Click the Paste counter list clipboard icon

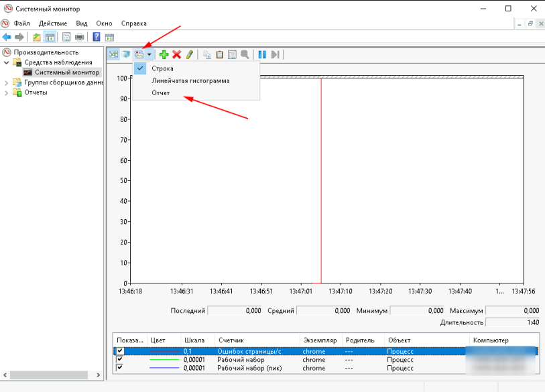pyautogui.click(x=219, y=54)
